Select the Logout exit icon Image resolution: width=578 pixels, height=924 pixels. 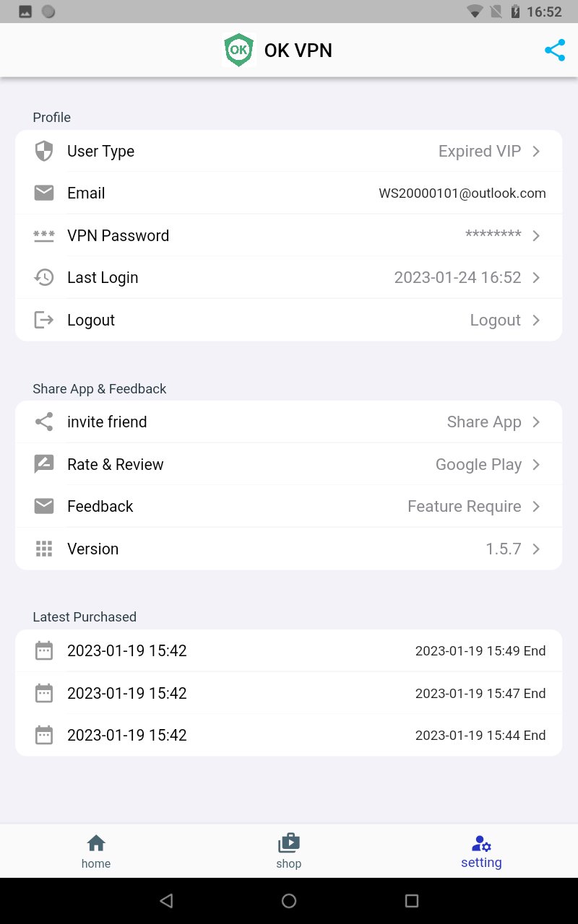(x=43, y=320)
